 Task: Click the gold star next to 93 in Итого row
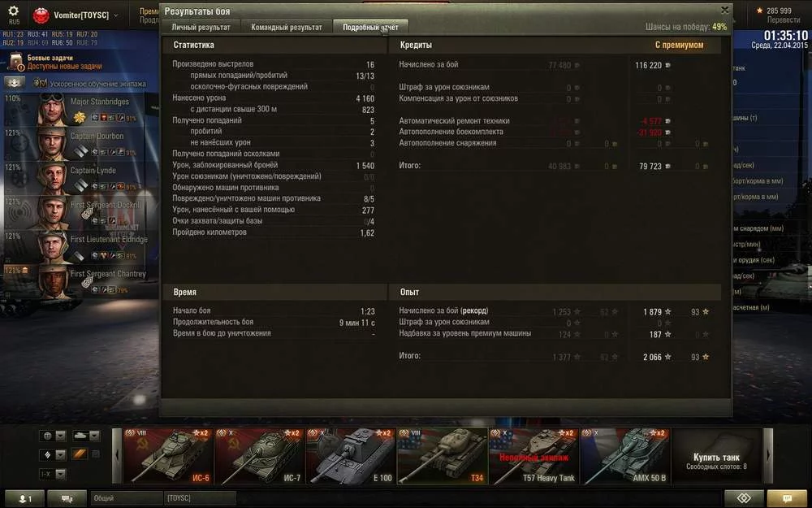tap(706, 357)
